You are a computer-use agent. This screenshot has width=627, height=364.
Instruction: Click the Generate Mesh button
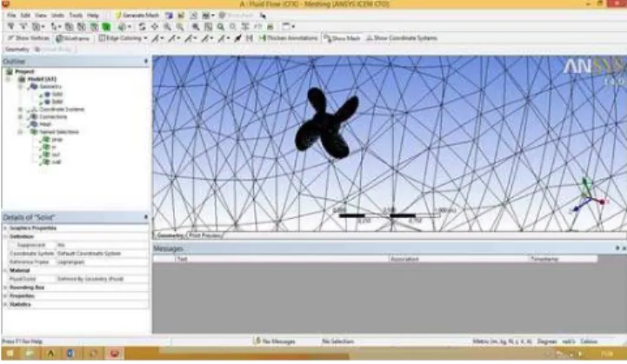(137, 15)
